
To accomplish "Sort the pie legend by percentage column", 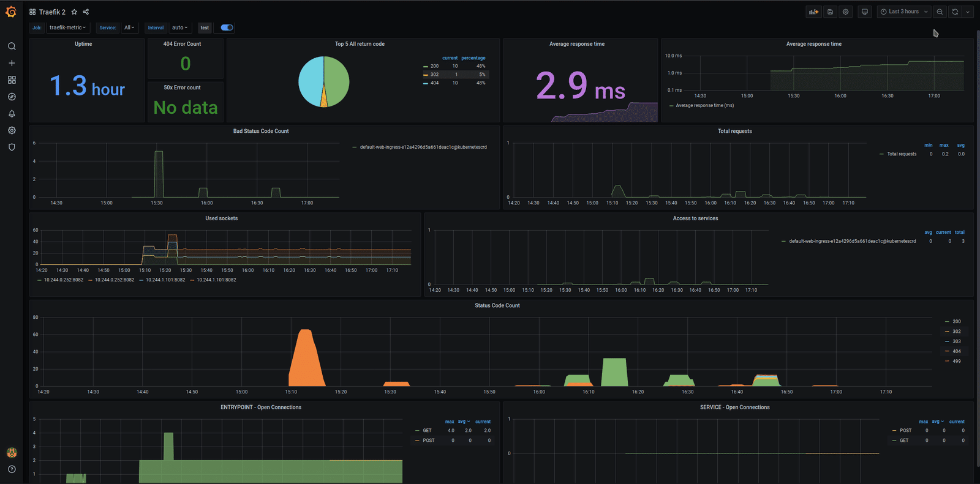I will 473,58.
